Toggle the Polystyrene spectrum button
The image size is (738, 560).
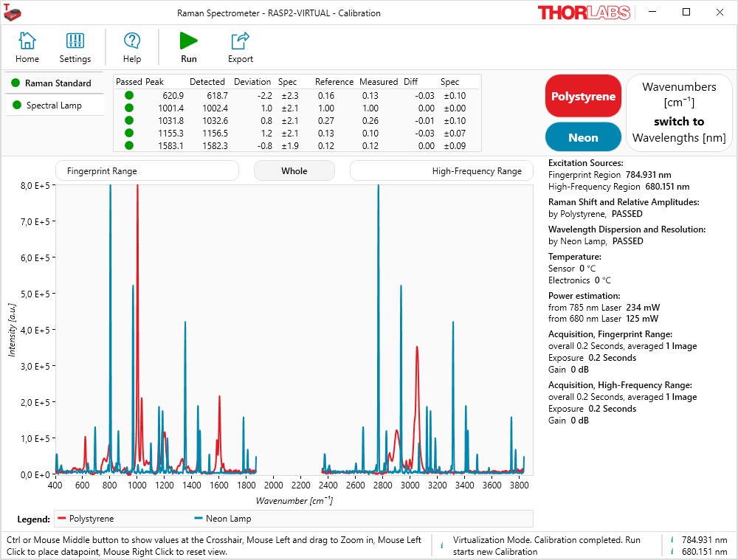(x=583, y=96)
